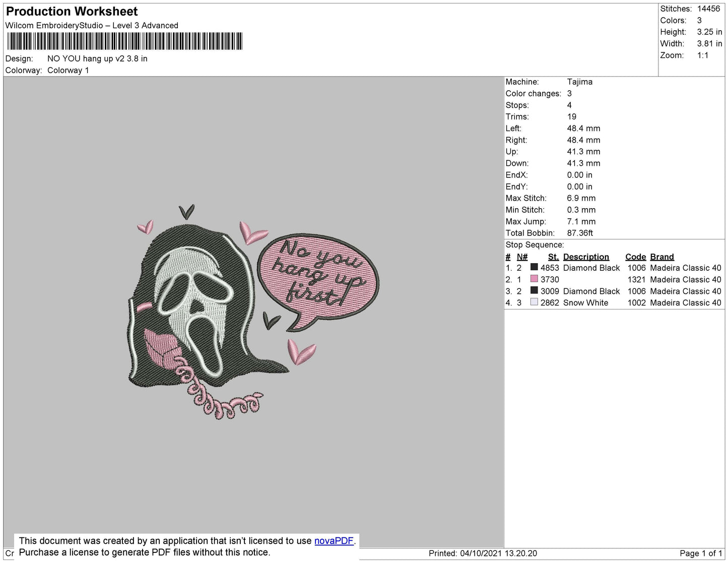Click thread code '1002'

636,303
